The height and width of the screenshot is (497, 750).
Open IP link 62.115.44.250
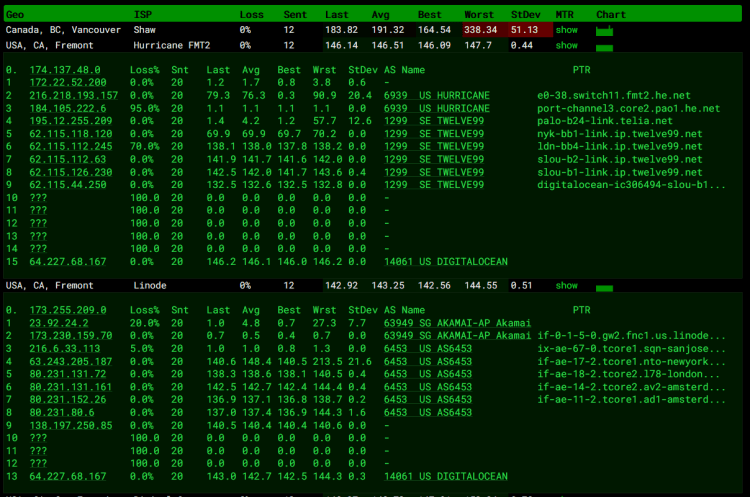68,185
